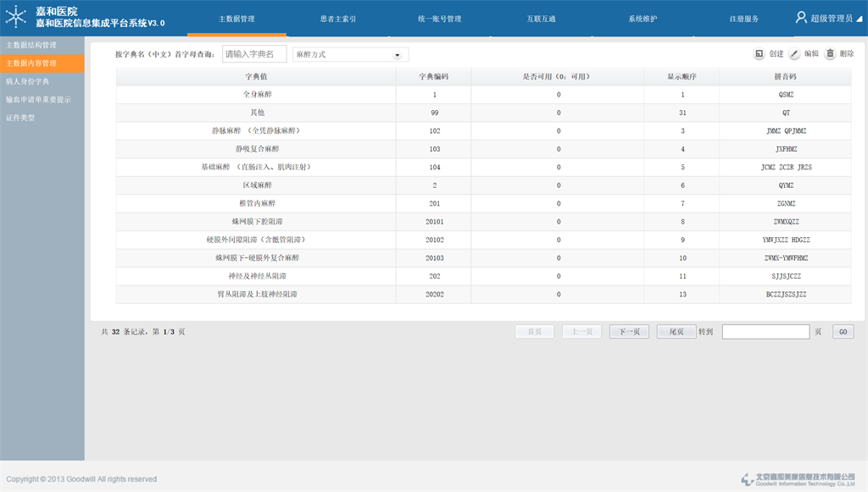This screenshot has height=492, width=868.
Task: Click the page number input box
Action: click(765, 332)
